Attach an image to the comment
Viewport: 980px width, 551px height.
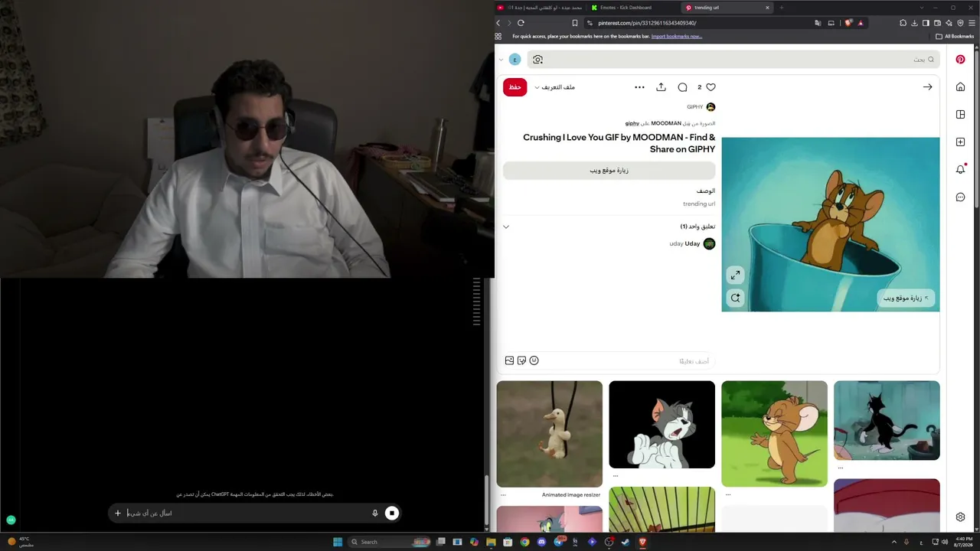pyautogui.click(x=509, y=360)
